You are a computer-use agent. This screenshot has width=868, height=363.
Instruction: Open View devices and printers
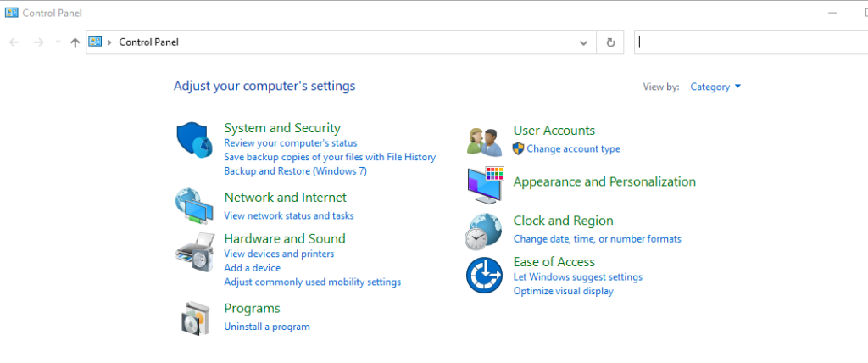(x=279, y=254)
